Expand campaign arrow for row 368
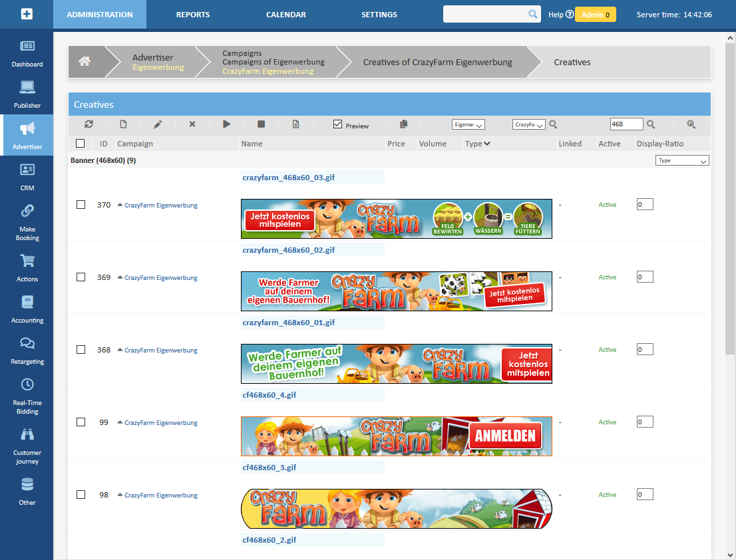The height and width of the screenshot is (560, 736). tap(120, 350)
